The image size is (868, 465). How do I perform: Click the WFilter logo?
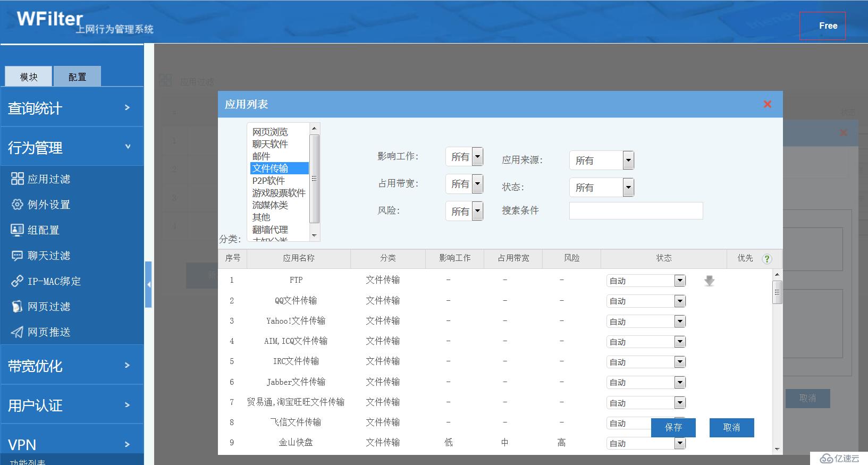[50, 20]
